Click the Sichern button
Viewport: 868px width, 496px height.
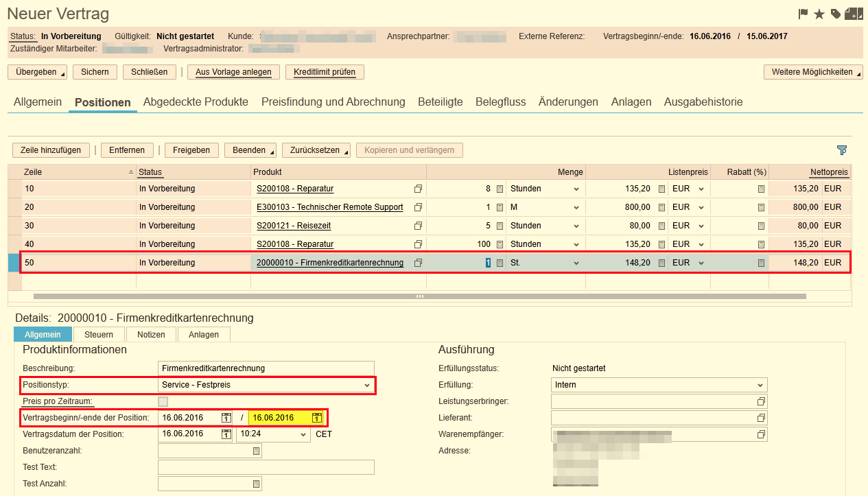point(95,72)
